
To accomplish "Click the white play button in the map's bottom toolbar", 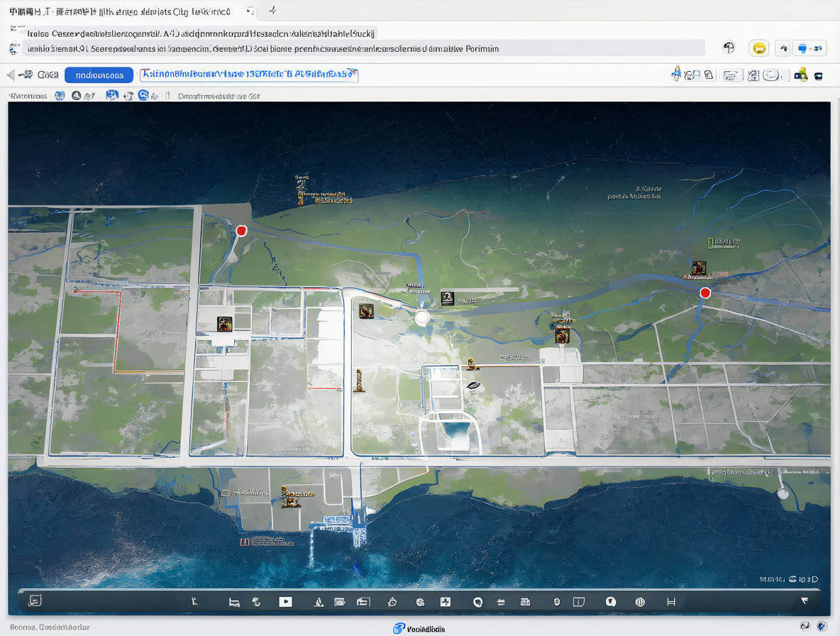I will coord(285,602).
